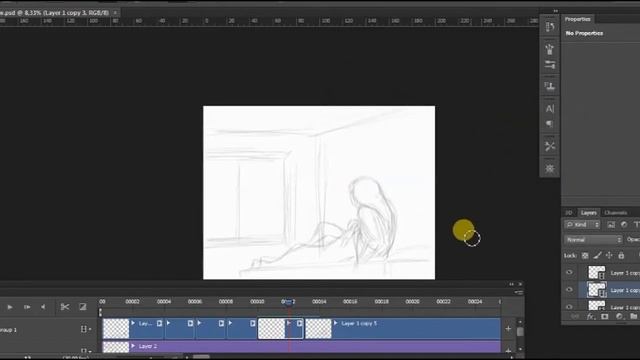Select the open .psd document tab

[54, 13]
